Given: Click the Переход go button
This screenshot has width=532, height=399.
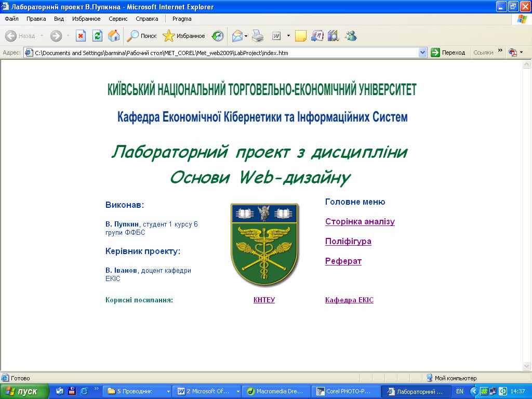Looking at the screenshot, I should click(x=448, y=52).
